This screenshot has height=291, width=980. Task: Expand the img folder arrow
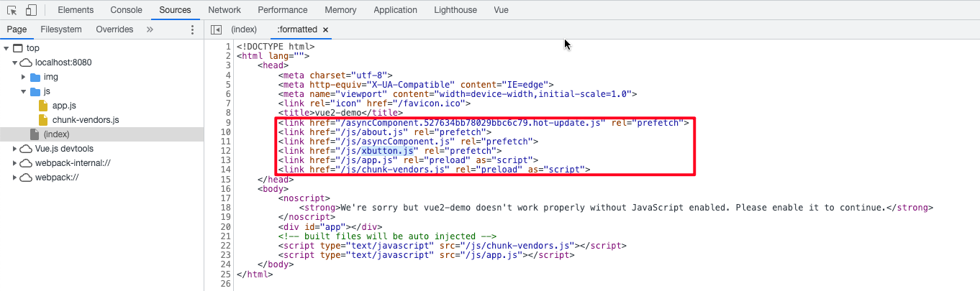(x=23, y=77)
